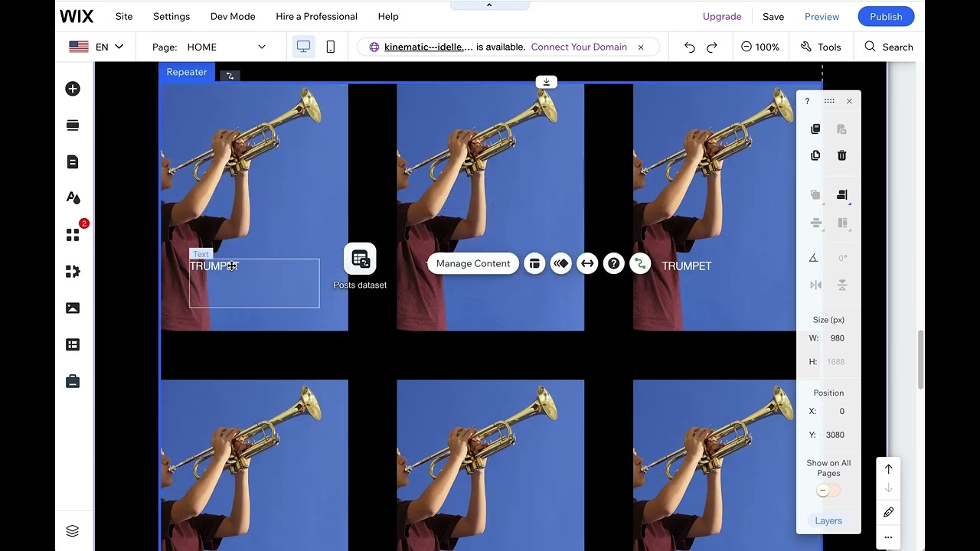Image resolution: width=980 pixels, height=551 pixels.
Task: Dismiss the domain banner with X
Action: [641, 47]
